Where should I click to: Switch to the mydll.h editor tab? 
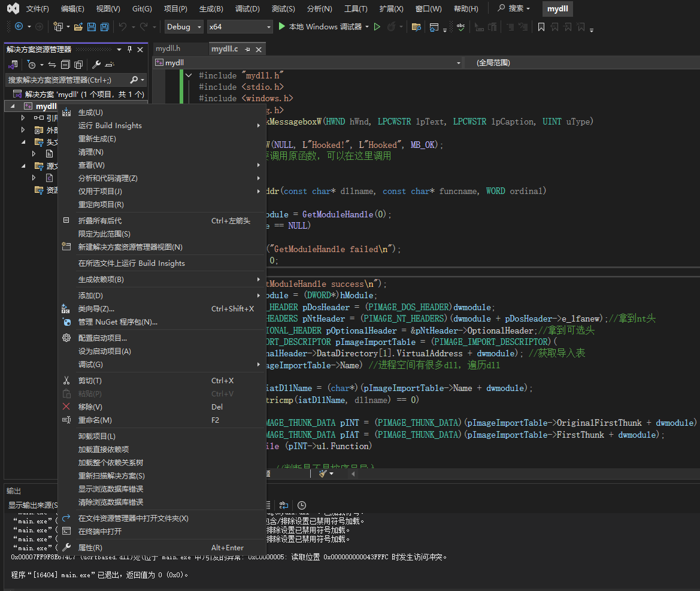(168, 49)
